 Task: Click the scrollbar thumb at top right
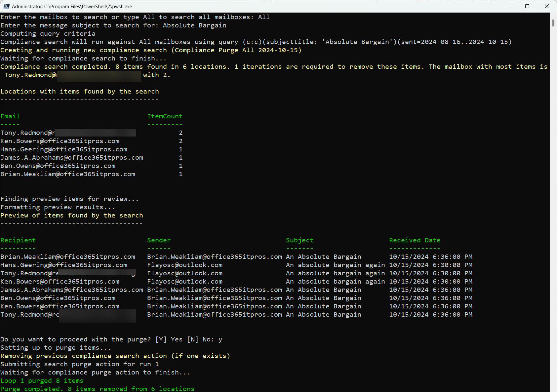pos(553,22)
